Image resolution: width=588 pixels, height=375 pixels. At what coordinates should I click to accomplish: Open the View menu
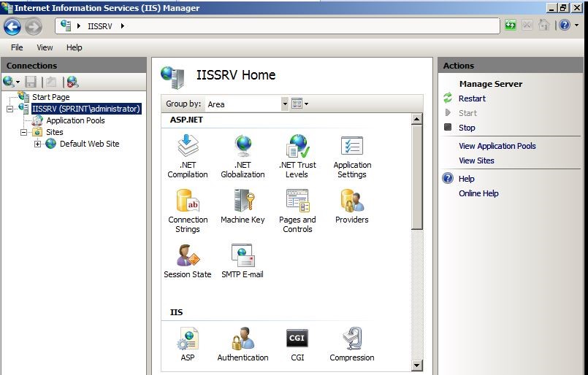click(x=45, y=47)
